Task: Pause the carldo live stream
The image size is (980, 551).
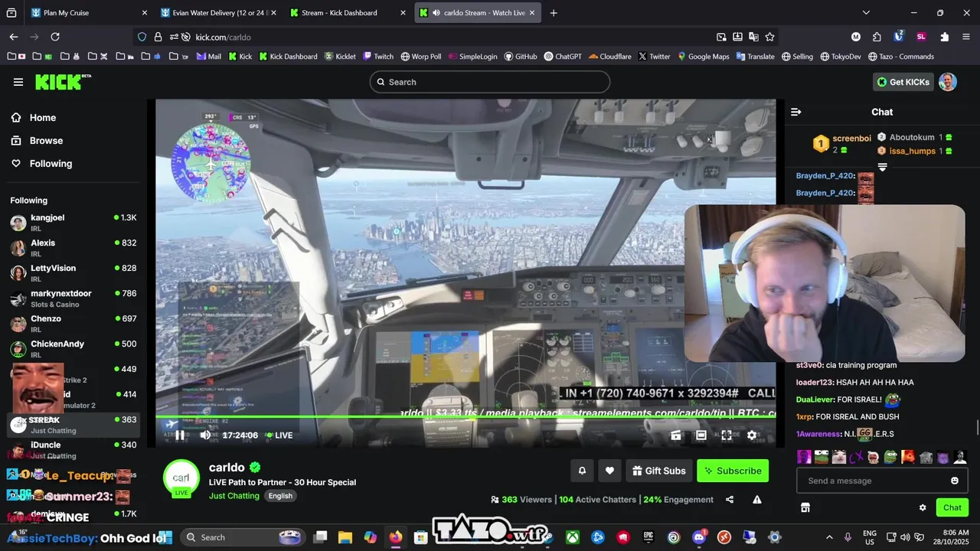Action: point(180,435)
